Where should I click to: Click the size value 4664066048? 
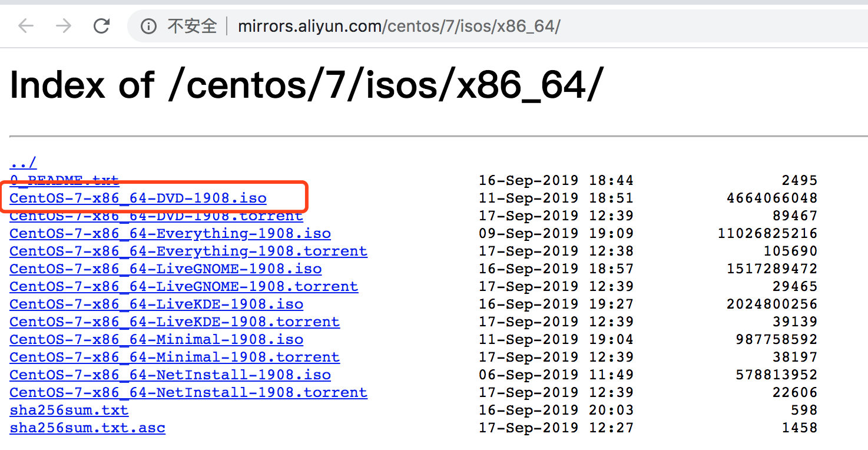pos(772,198)
